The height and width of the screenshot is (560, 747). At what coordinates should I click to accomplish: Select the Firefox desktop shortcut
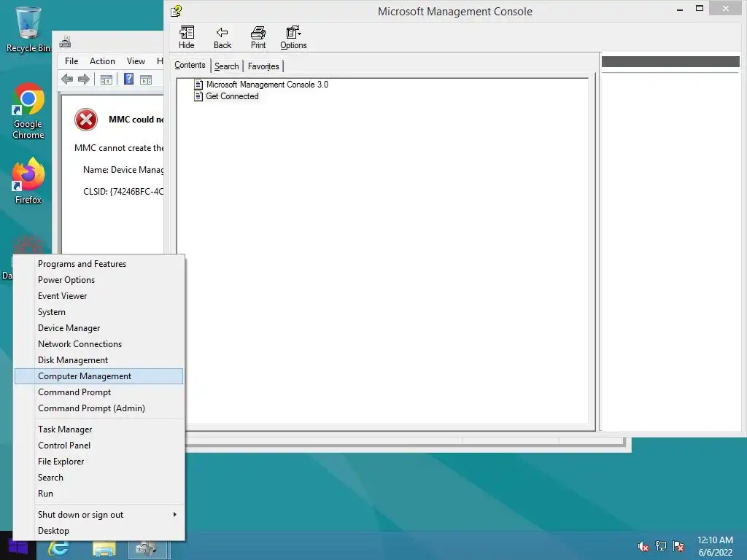(x=28, y=181)
